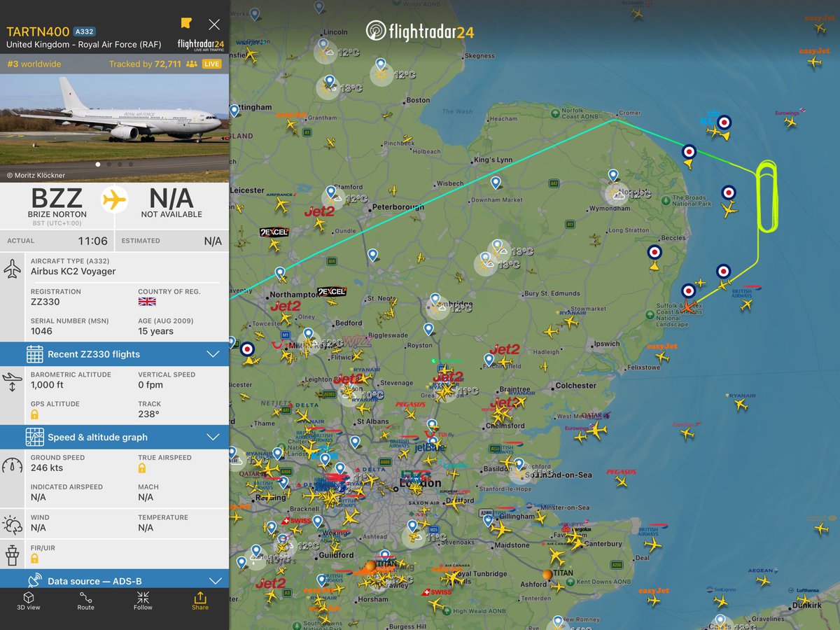Tap the Qatar aircraft near West Mersea
The width and height of the screenshot is (840, 630).
coord(595,429)
